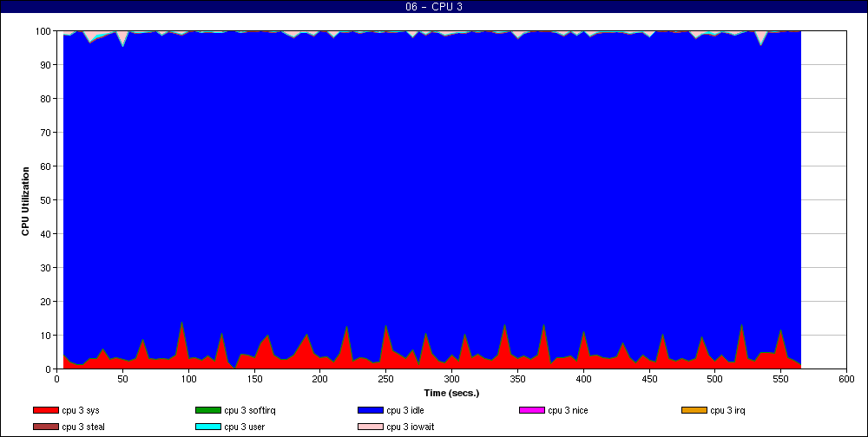Screen dimensions: 868x437
Task: Click the 350 tick label on time axis
Action: click(x=517, y=379)
